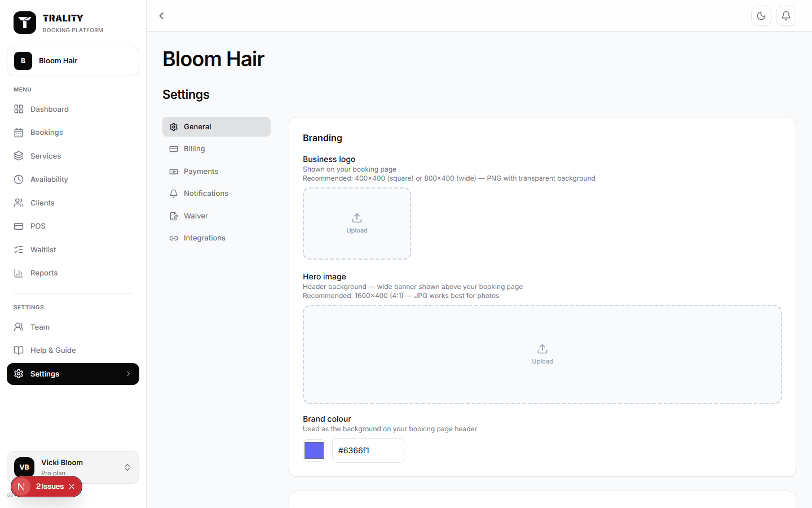Screen dimensions: 812x508
Task: Click the B avatar for Bloom Hair
Action: 23,61
